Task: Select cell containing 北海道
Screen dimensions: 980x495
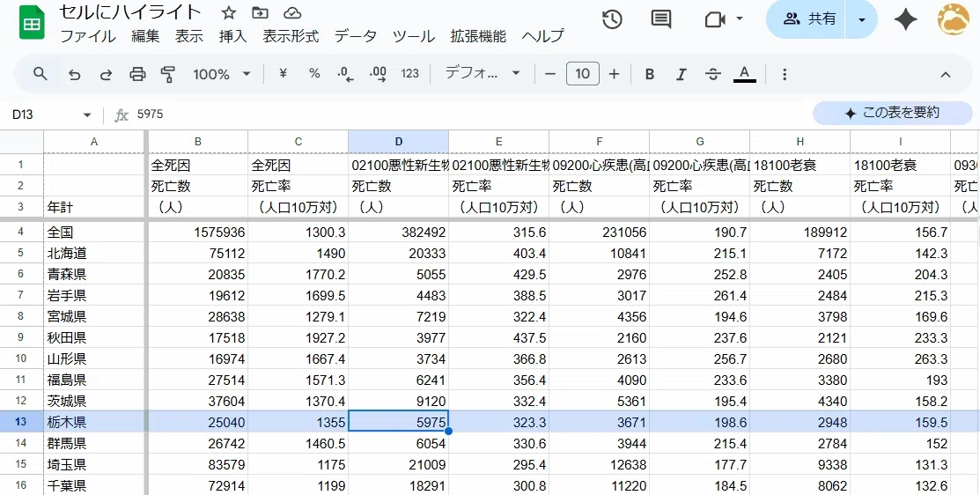Action: point(93,253)
